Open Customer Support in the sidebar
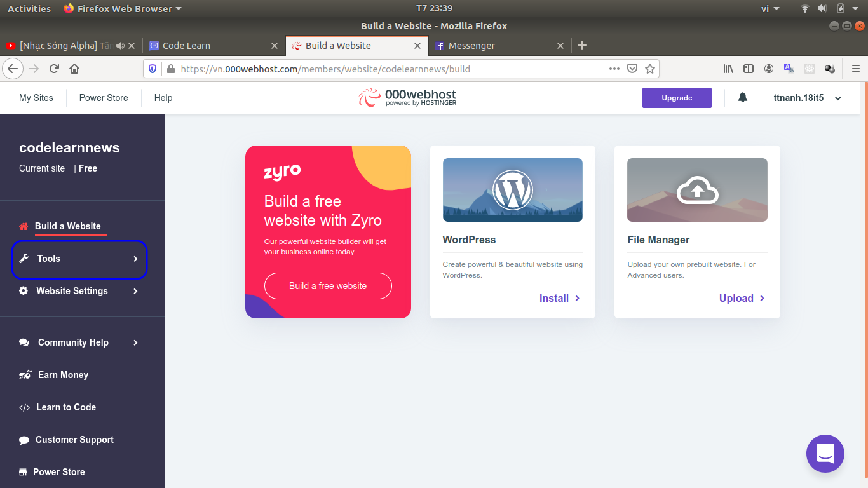The image size is (868, 488). click(74, 440)
